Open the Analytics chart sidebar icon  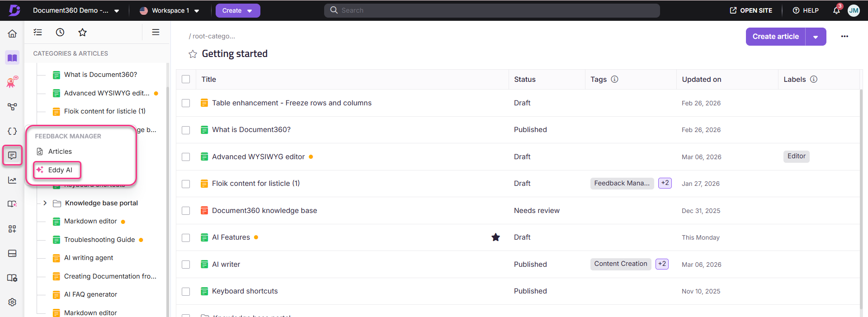pos(12,180)
